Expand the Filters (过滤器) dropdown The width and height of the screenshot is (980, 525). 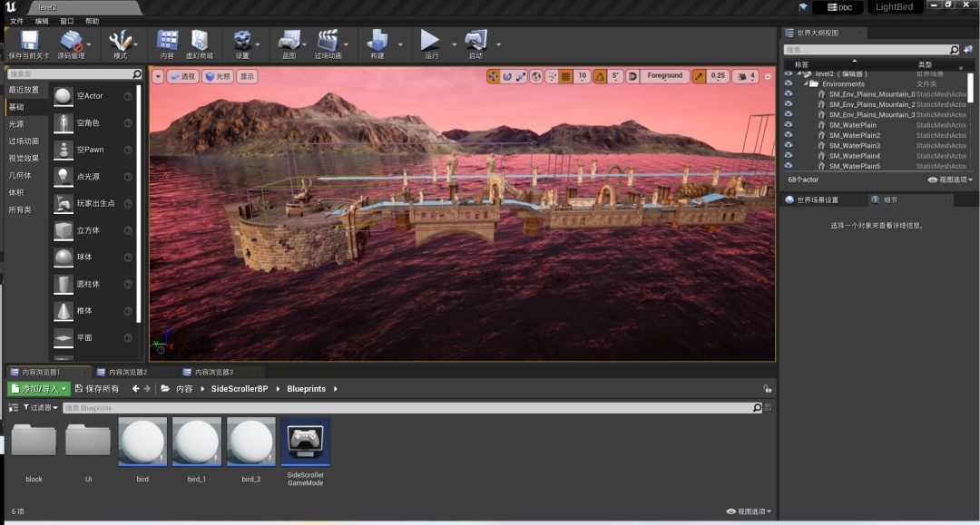40,408
